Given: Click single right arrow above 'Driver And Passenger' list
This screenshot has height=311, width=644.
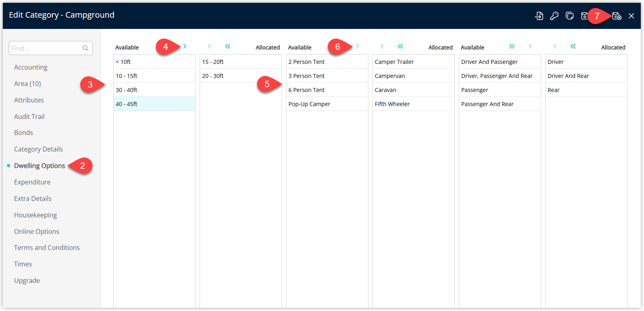Looking at the screenshot, I should [530, 46].
